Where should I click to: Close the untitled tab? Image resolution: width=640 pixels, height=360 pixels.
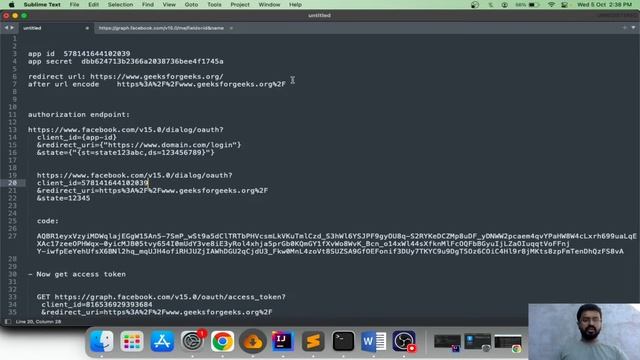pyautogui.click(x=87, y=28)
